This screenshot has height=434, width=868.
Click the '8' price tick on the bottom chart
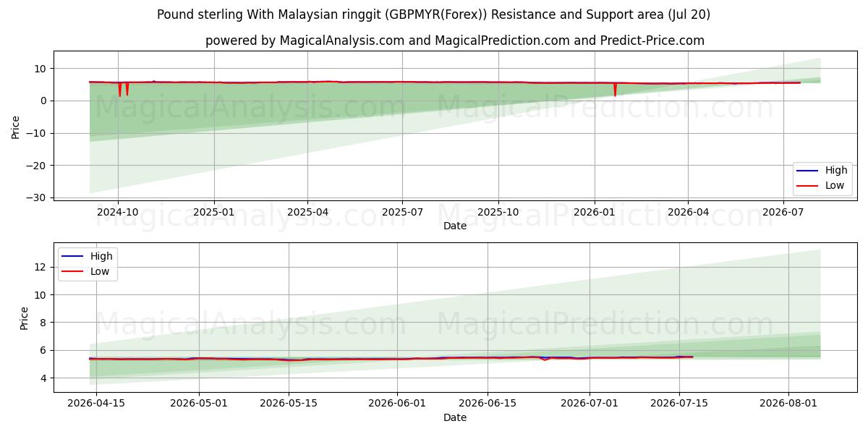coord(45,323)
